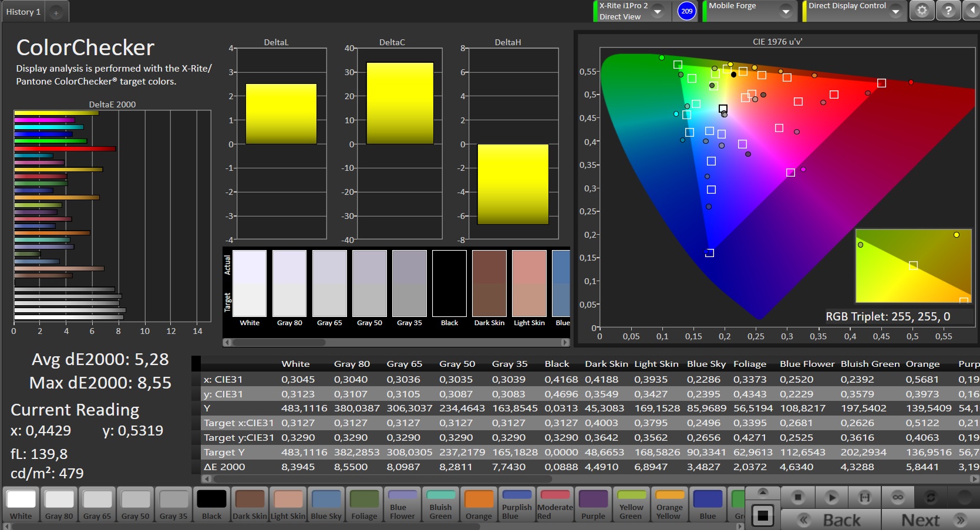Image resolution: width=980 pixels, height=530 pixels.
Task: Click the Dark Skin actual/target comparison swatch
Action: click(489, 283)
